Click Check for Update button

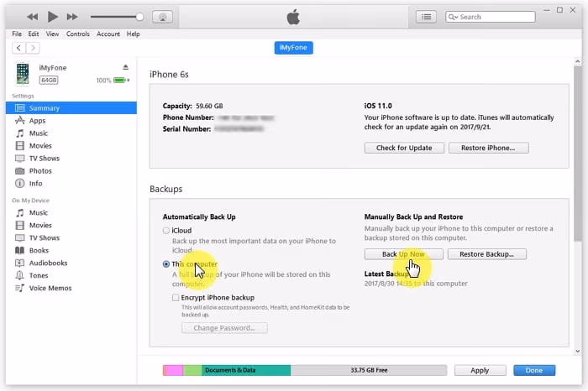[404, 148]
